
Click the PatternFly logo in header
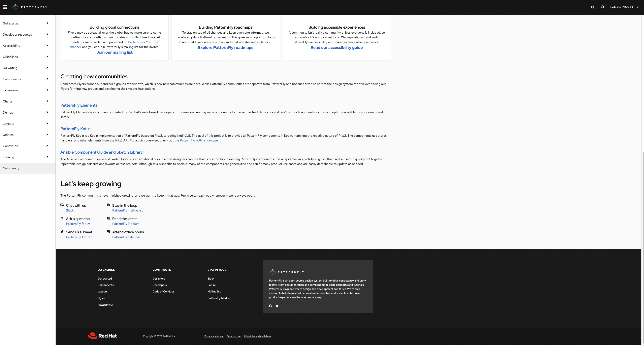[30, 7]
